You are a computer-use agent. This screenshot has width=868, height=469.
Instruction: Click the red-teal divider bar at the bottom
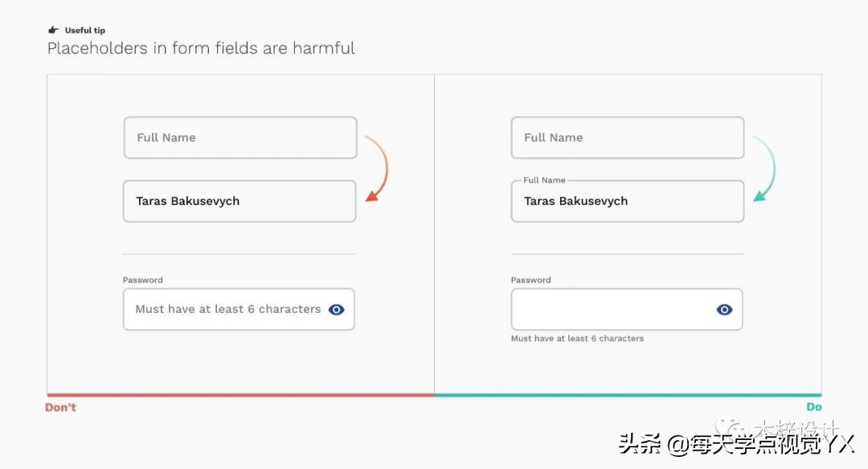pos(434,394)
